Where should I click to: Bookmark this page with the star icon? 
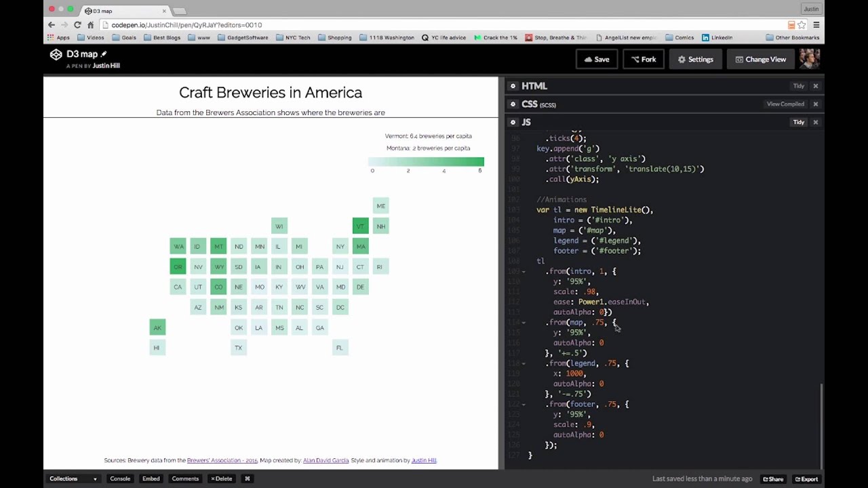(x=802, y=25)
